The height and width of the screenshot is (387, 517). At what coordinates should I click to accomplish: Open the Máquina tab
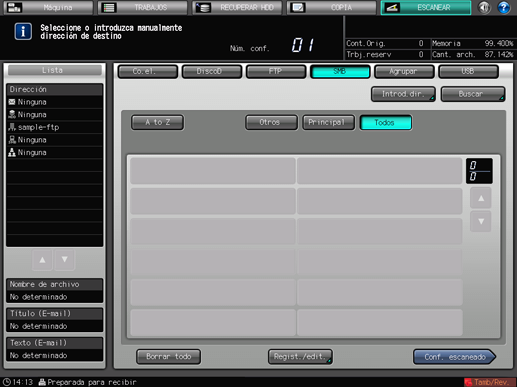[x=48, y=7]
